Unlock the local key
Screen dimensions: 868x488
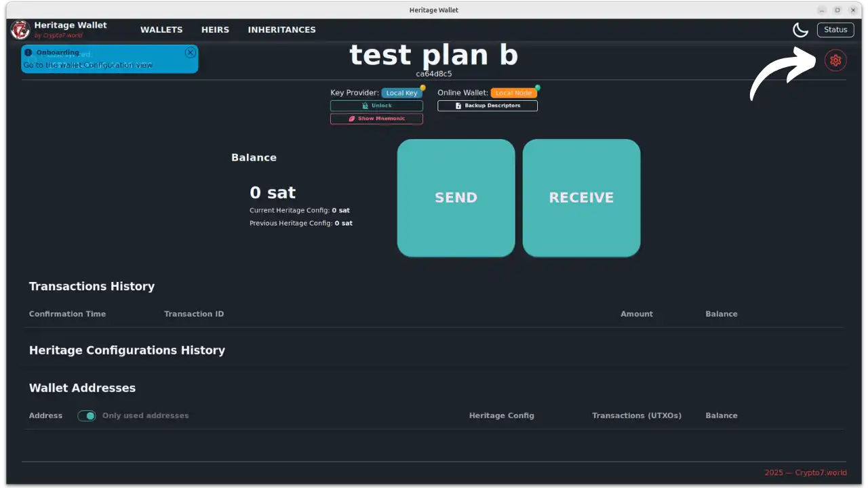click(376, 106)
